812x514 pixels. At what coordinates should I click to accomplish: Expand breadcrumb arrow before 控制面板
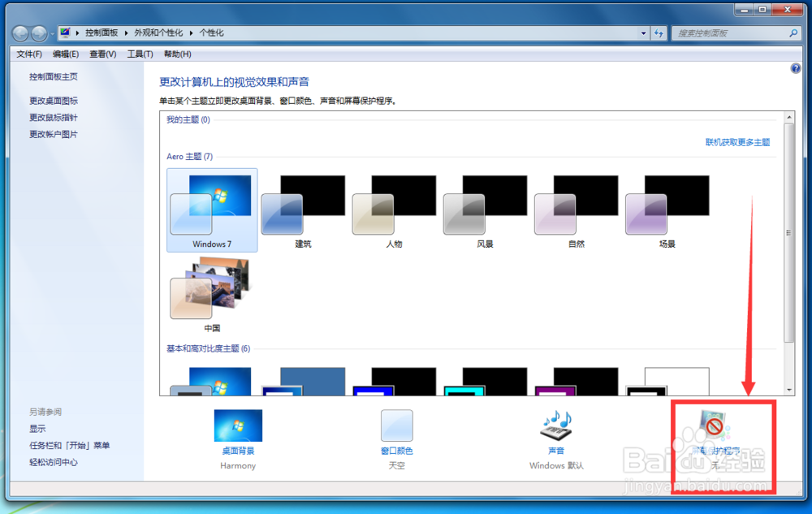[x=78, y=33]
